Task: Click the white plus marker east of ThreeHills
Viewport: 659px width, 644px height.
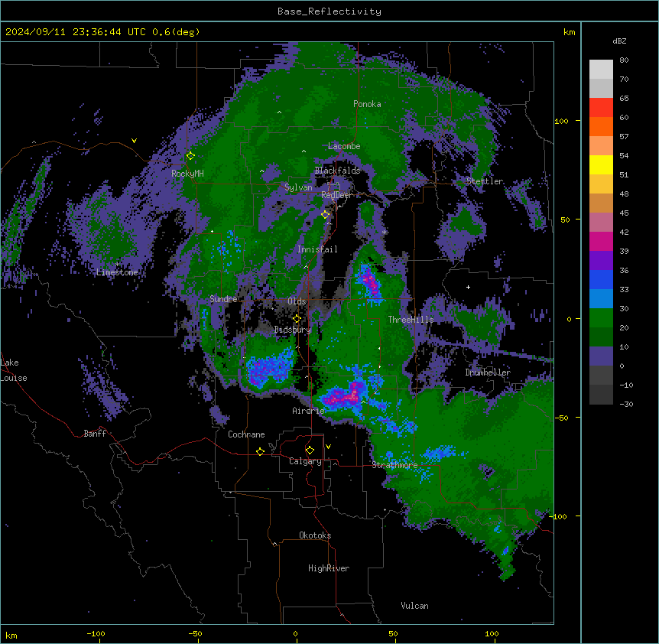Action: coord(468,287)
